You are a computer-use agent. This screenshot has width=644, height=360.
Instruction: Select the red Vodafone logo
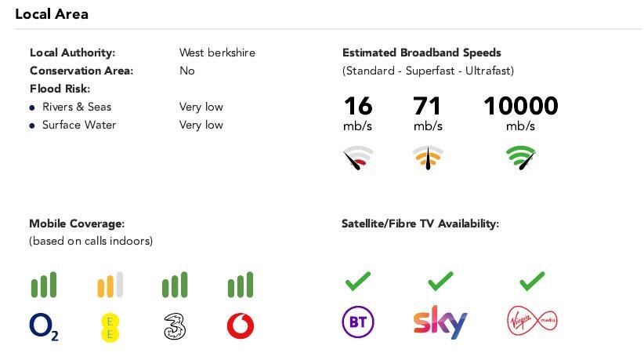[240, 326]
